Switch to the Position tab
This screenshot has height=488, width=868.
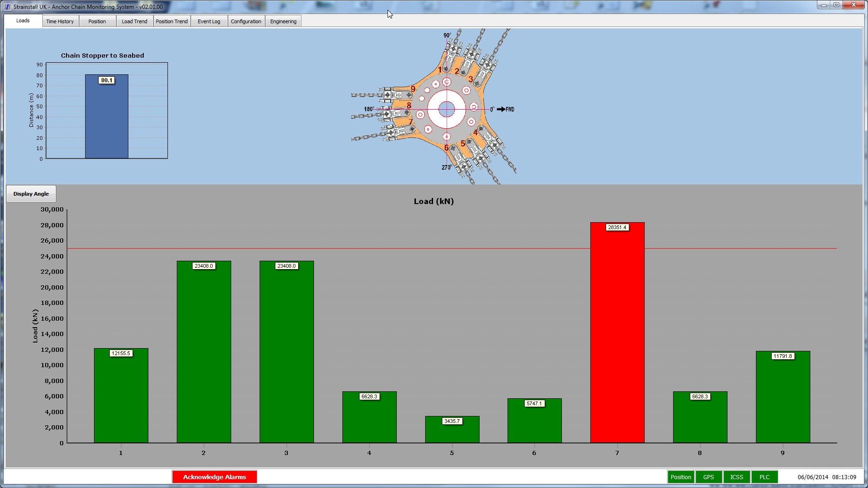click(x=97, y=21)
